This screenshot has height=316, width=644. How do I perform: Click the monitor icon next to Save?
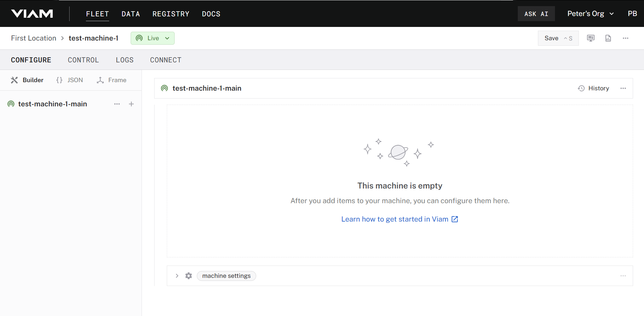point(591,38)
